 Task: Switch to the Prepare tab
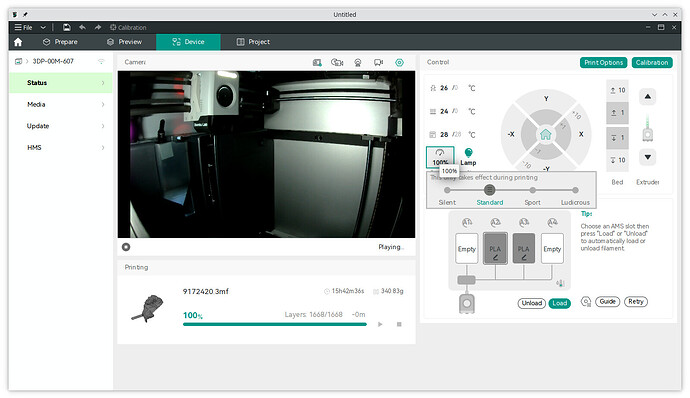pos(60,42)
